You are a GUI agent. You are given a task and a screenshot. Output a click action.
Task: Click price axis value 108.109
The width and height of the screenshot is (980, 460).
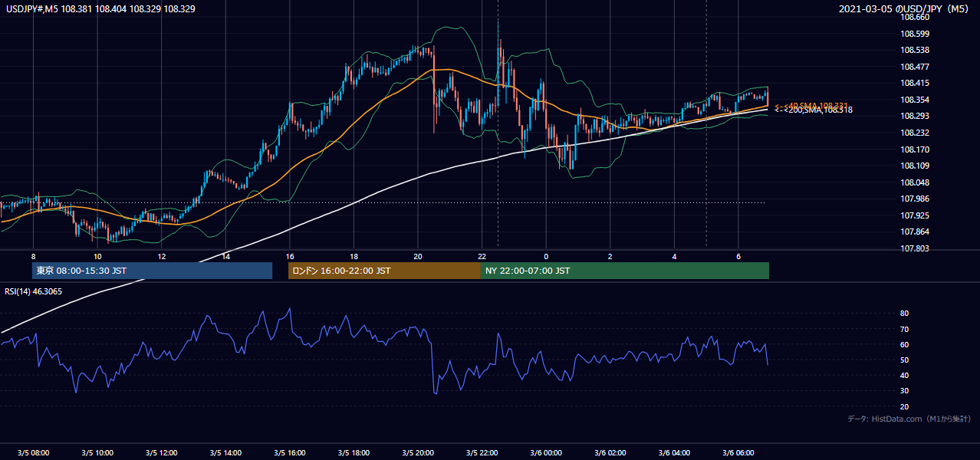pos(914,166)
